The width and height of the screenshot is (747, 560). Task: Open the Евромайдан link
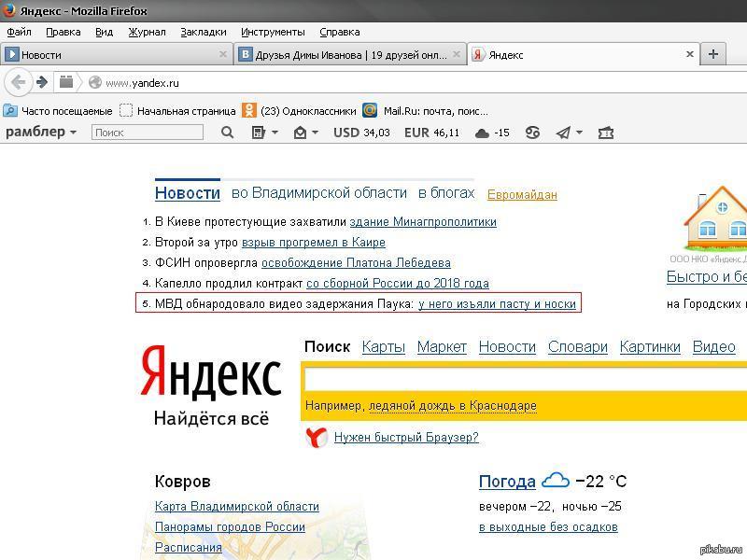[522, 194]
